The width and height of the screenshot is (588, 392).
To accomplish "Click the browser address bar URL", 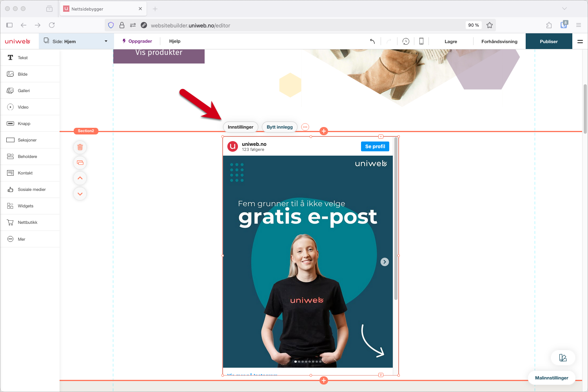I will [191, 25].
